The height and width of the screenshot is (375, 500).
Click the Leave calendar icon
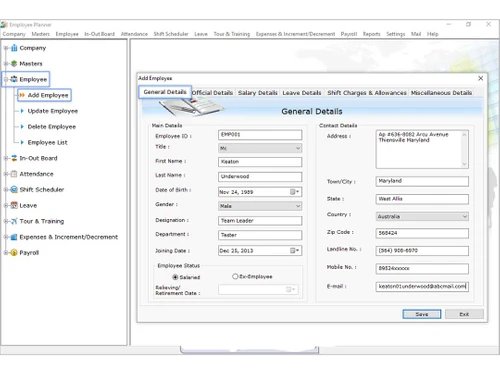[x=14, y=205]
